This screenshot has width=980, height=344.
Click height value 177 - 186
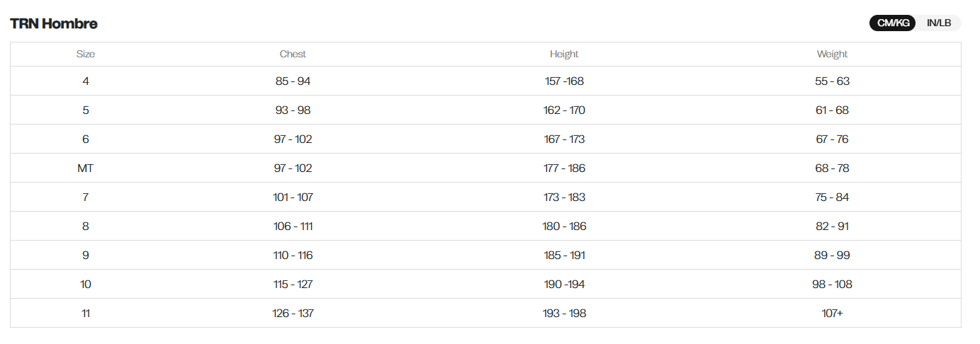coord(564,168)
